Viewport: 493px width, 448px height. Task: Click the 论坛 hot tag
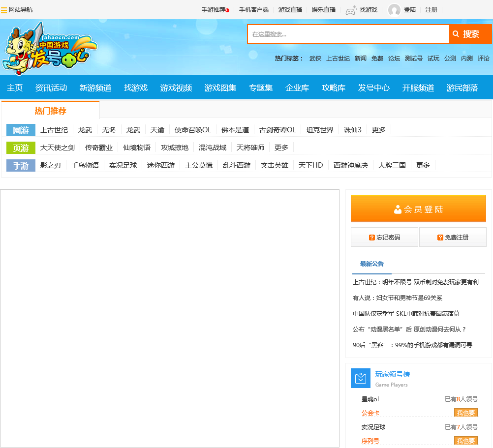394,59
